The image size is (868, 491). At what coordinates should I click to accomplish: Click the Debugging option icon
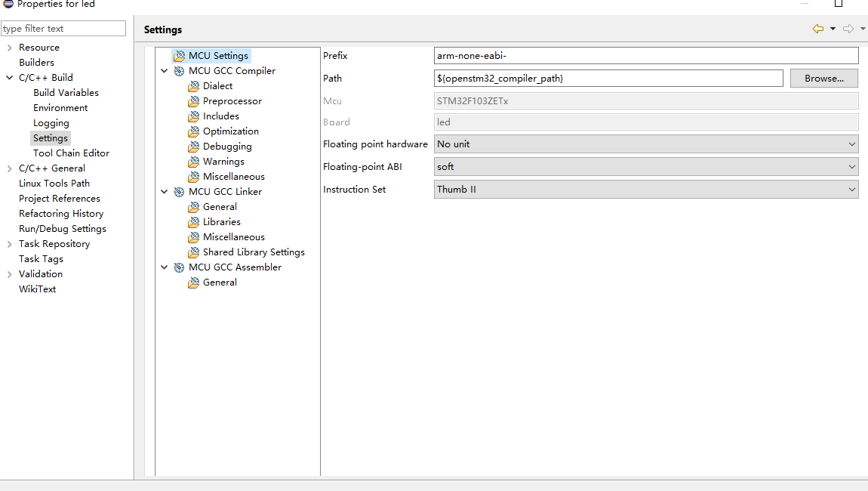pyautogui.click(x=194, y=147)
